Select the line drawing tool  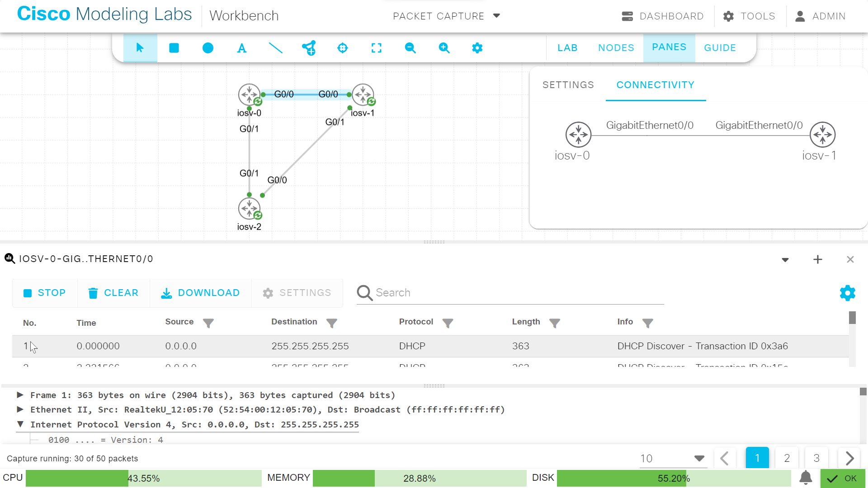(276, 48)
